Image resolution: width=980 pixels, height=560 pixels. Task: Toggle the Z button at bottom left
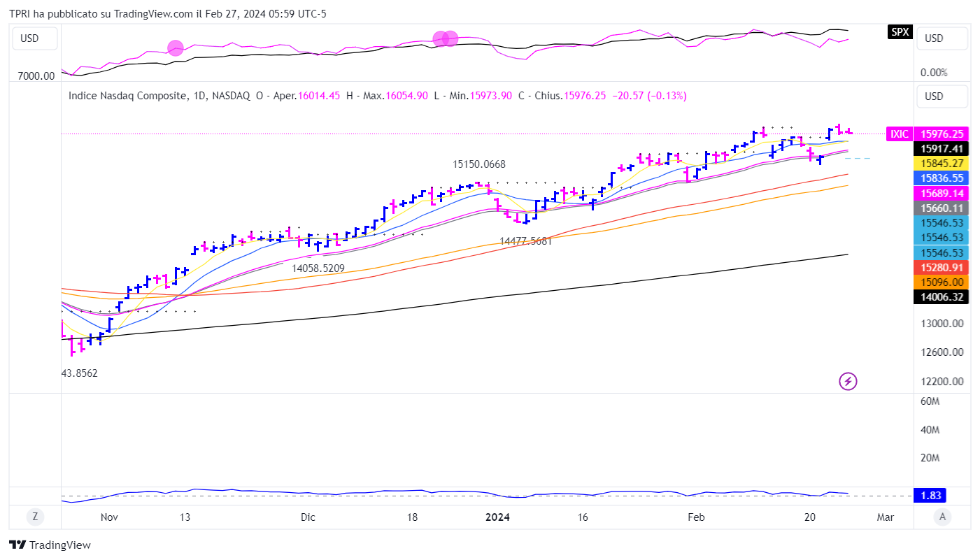point(34,517)
